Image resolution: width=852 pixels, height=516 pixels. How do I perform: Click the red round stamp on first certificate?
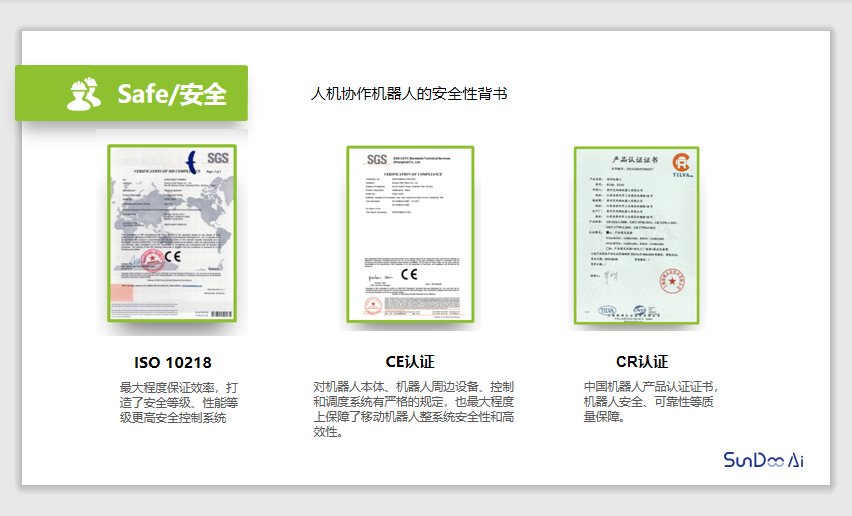(x=152, y=262)
